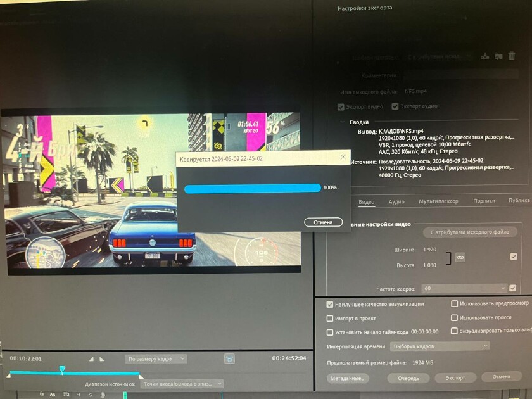532x399 pixels.
Task: Click the Метаданные button
Action: [x=348, y=378]
